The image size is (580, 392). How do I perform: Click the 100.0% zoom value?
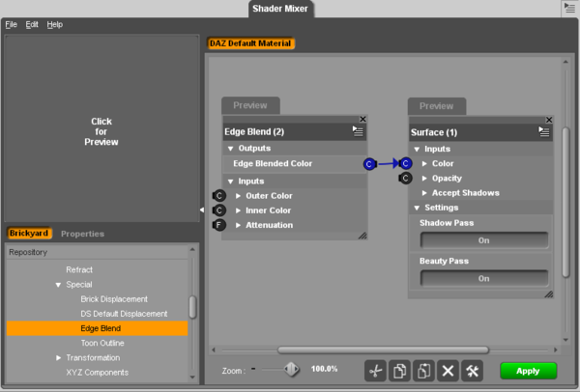pos(325,369)
